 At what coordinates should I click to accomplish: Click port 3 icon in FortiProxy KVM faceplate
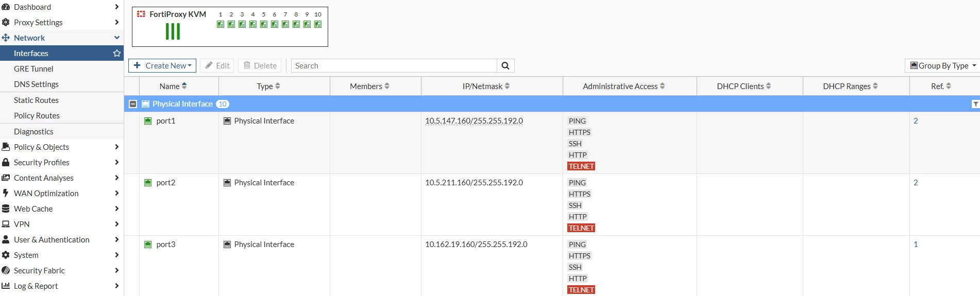click(242, 25)
